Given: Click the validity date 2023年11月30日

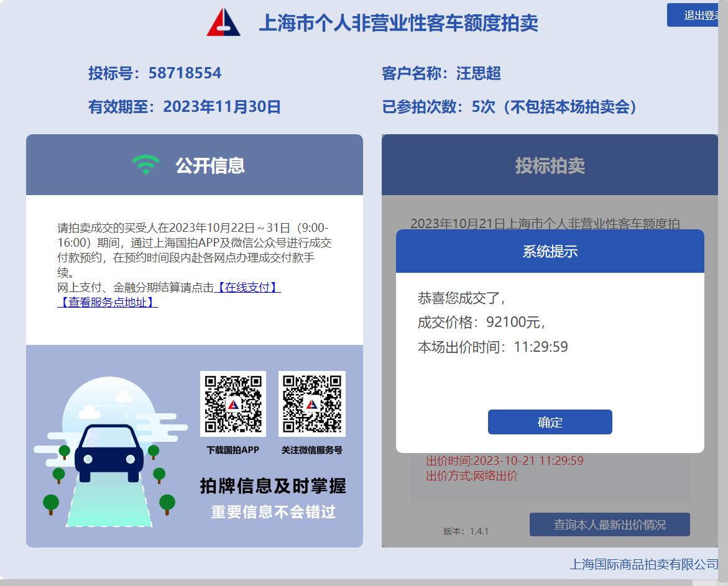Looking at the screenshot, I should tap(222, 107).
